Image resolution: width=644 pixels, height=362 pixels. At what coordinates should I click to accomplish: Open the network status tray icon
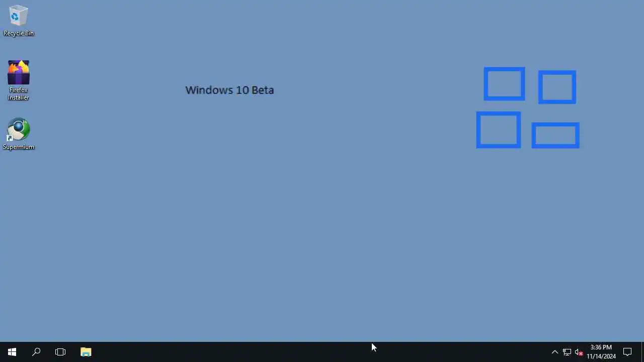tap(567, 352)
